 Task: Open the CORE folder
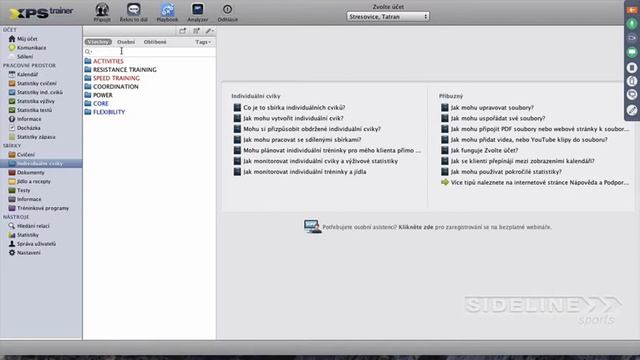[x=96, y=104]
